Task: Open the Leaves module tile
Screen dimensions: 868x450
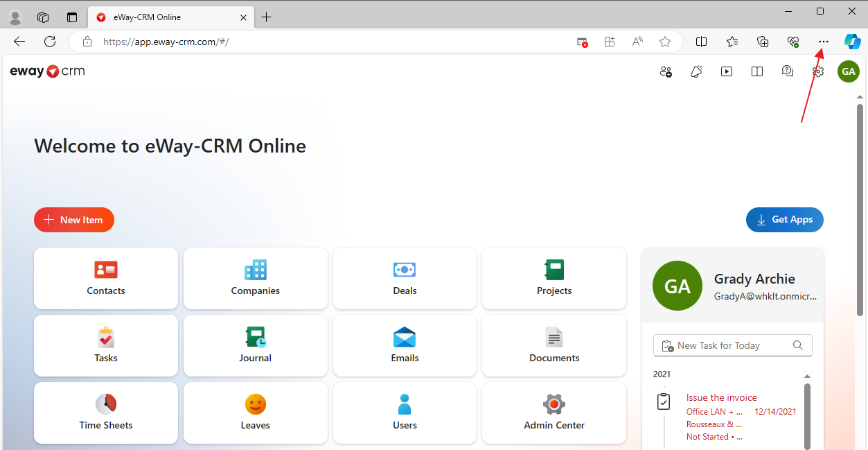Action: click(256, 413)
